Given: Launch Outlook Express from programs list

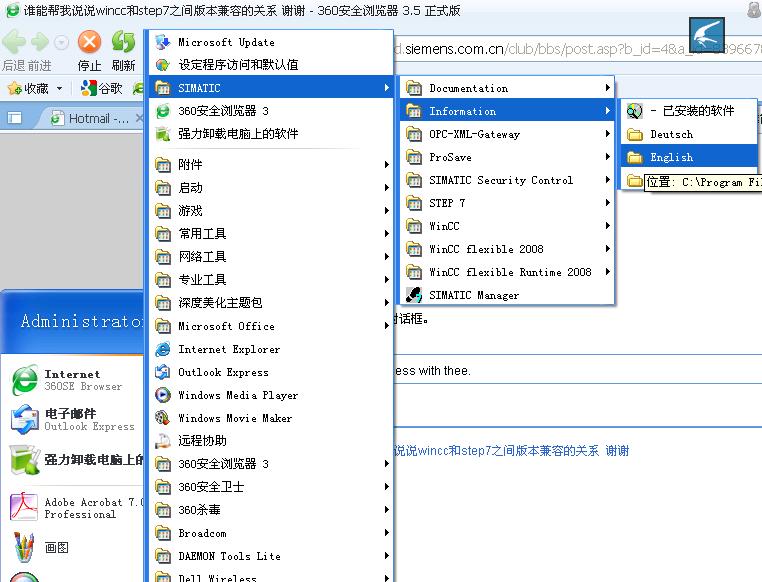Looking at the screenshot, I should tap(271, 372).
